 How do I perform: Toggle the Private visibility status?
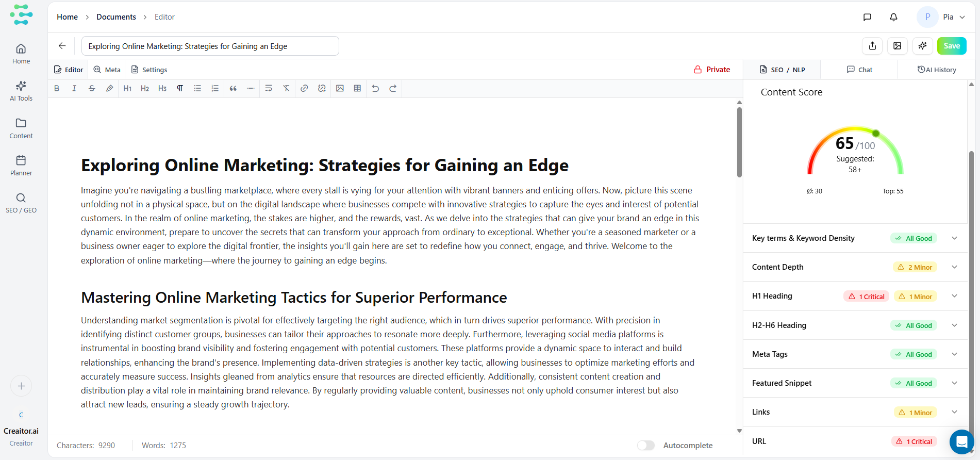712,70
